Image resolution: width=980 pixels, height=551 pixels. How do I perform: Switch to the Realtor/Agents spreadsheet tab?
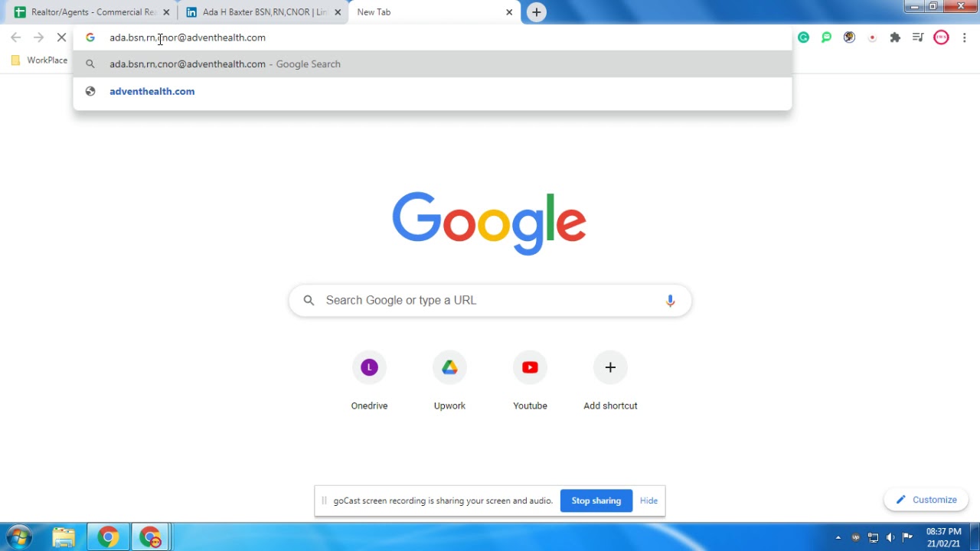[92, 12]
